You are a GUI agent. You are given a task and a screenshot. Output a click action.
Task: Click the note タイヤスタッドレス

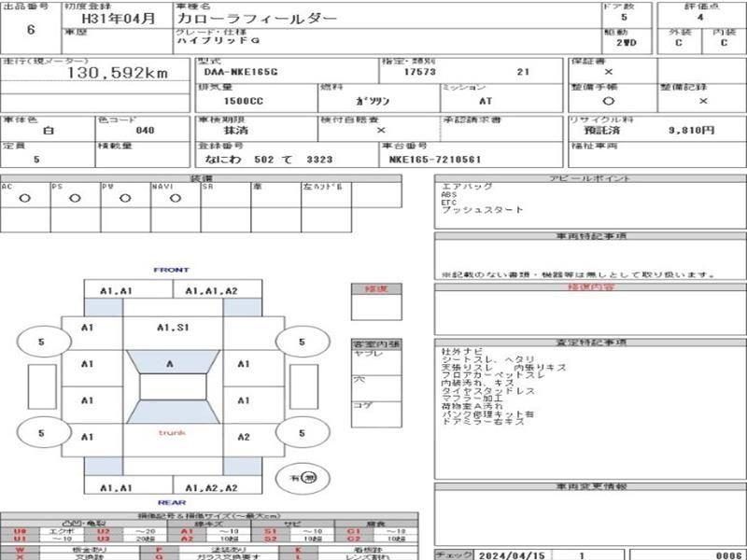coord(488,391)
